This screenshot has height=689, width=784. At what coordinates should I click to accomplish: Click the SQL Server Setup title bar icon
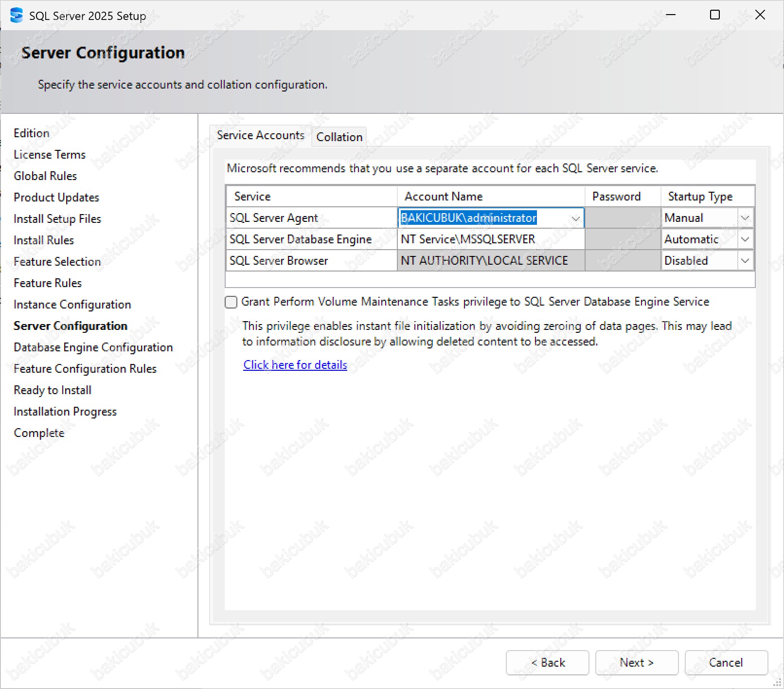pos(17,16)
